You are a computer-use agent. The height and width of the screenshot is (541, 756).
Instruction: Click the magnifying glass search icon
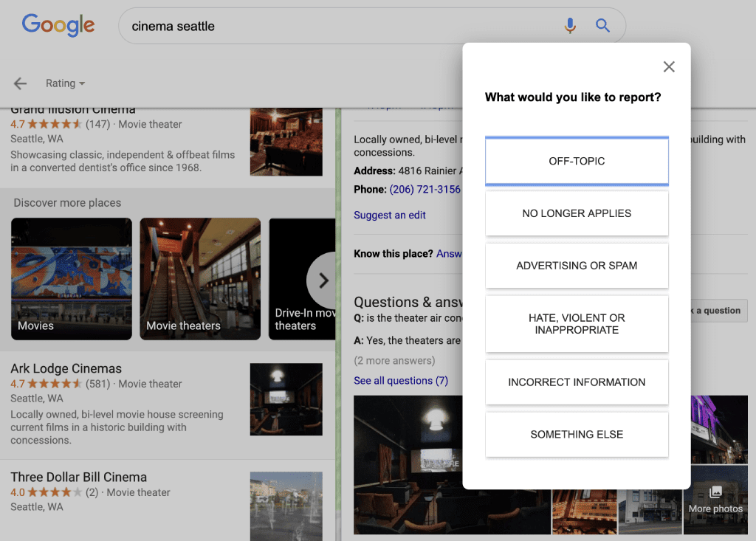(x=602, y=26)
